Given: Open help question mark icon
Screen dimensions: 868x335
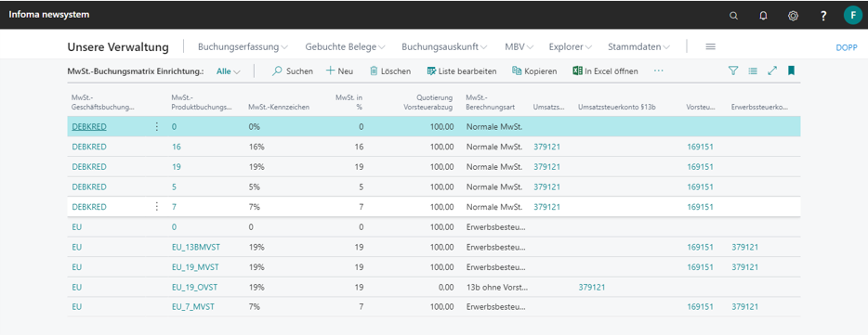Looking at the screenshot, I should click(823, 16).
